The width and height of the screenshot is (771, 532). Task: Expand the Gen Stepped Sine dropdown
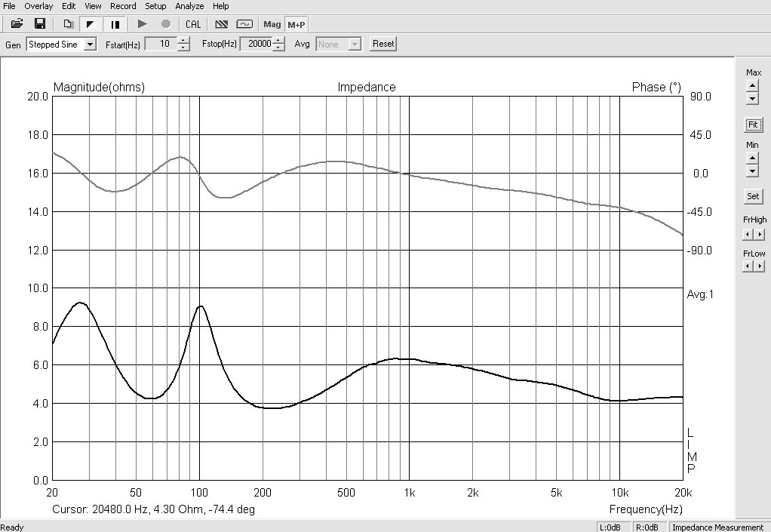[90, 45]
